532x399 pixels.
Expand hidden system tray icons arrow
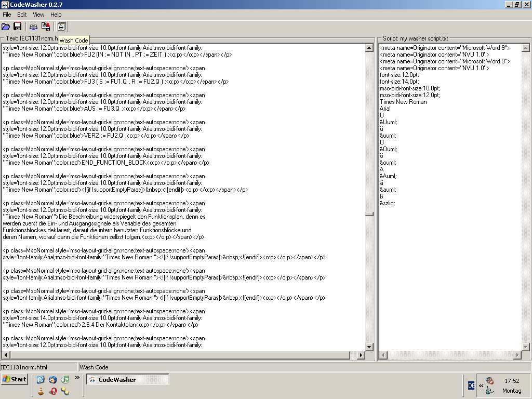pos(481,385)
